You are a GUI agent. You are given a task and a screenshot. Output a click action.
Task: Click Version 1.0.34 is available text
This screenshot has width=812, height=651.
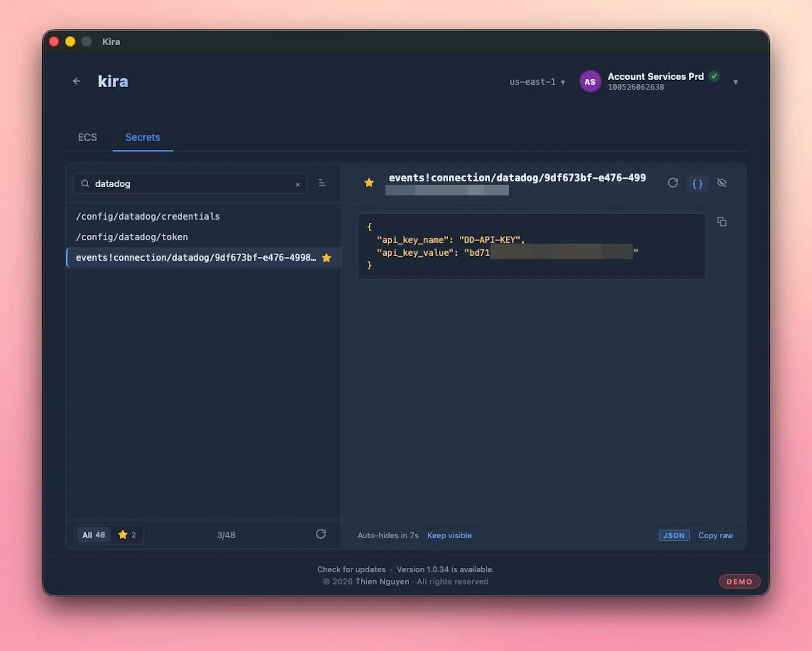(446, 570)
